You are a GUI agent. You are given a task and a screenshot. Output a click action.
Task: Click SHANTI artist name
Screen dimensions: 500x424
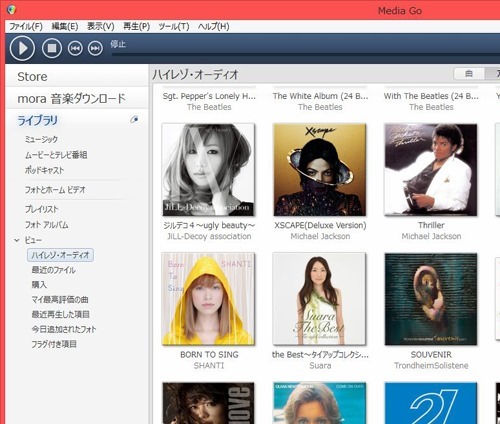pos(209,366)
